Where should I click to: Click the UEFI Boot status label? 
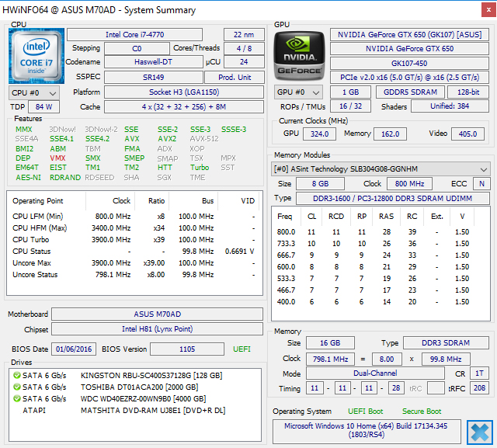pos(366,412)
